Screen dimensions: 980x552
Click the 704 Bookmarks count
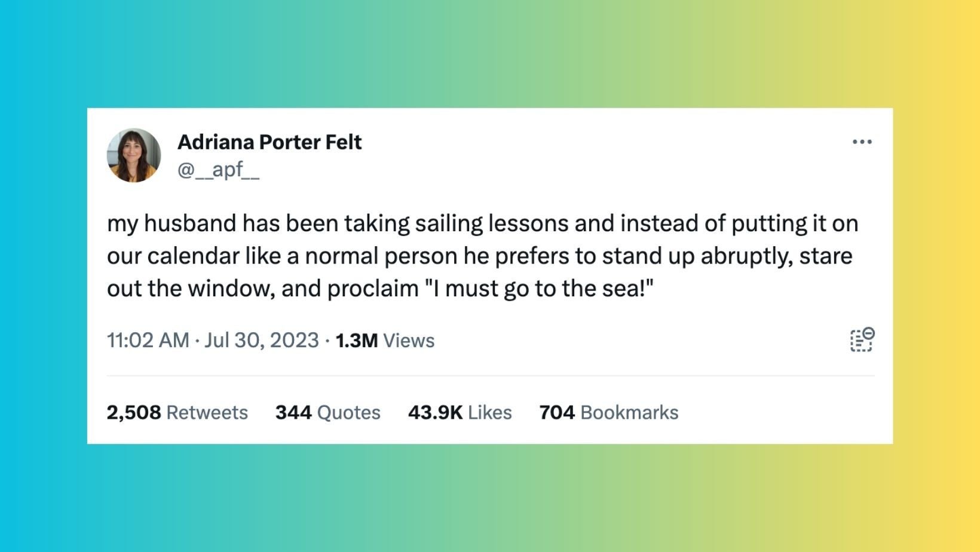(x=608, y=413)
